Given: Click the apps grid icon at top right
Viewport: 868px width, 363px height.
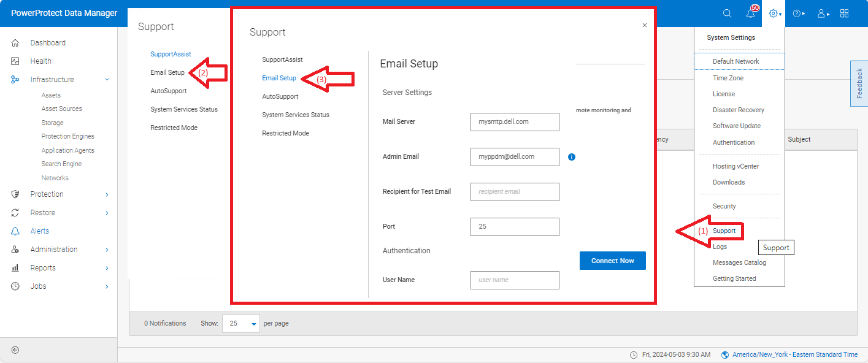Looking at the screenshot, I should coord(845,13).
